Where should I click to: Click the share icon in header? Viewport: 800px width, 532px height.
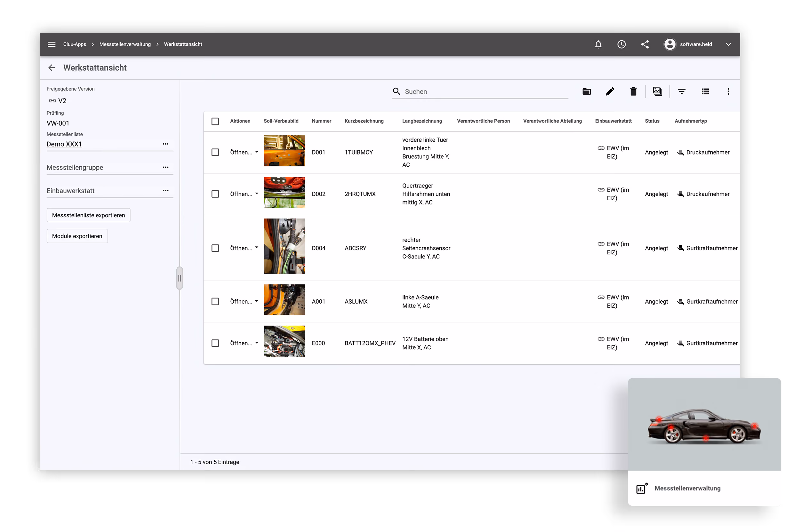click(x=645, y=44)
